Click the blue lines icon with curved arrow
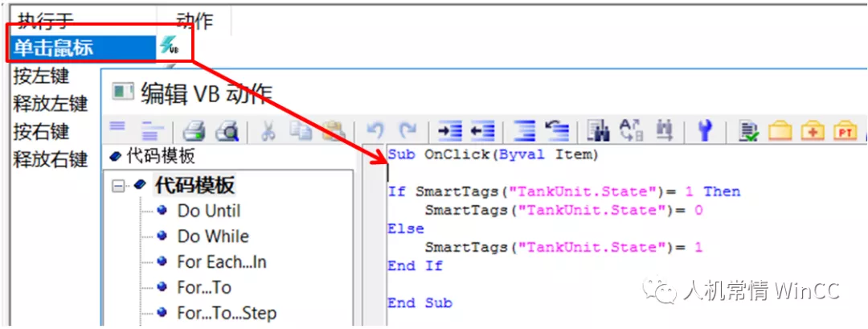 coord(556,131)
